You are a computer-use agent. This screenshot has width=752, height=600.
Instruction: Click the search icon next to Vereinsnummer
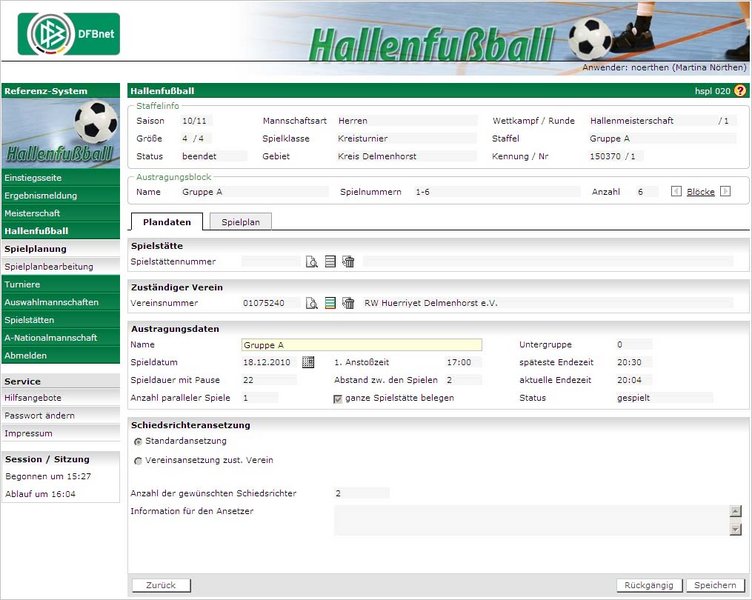coord(311,303)
